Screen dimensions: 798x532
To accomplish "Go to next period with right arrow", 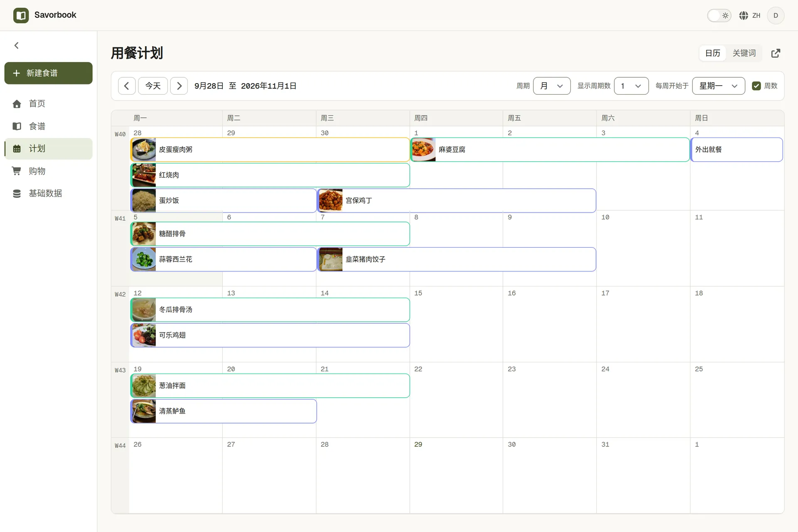I will click(179, 86).
